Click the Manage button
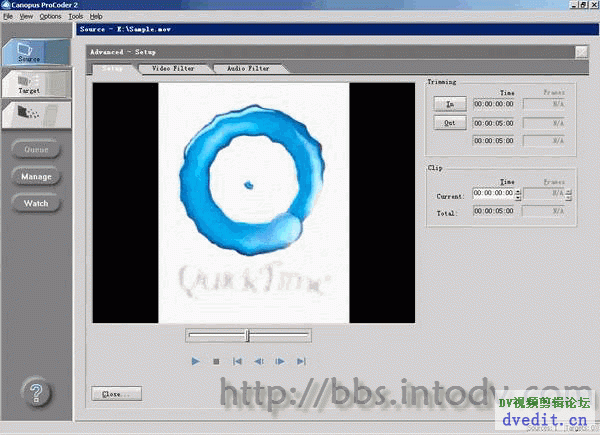The image size is (600, 435). 36,176
